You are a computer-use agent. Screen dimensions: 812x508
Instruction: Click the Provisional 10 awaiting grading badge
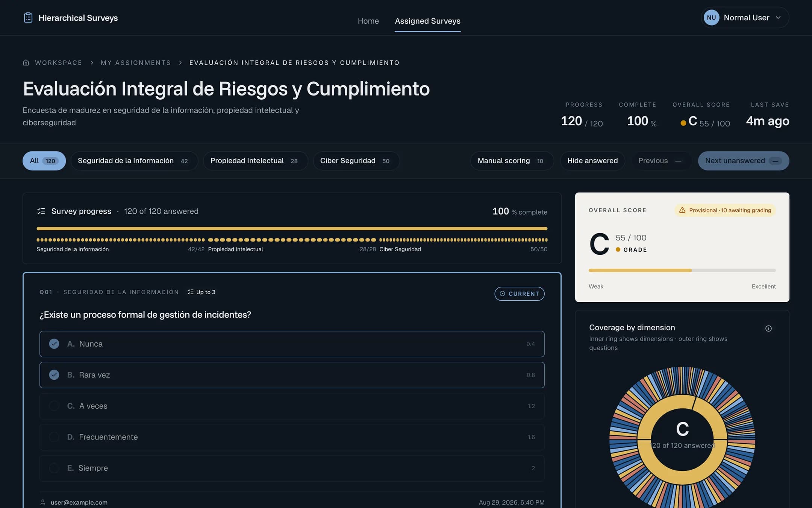[725, 210]
